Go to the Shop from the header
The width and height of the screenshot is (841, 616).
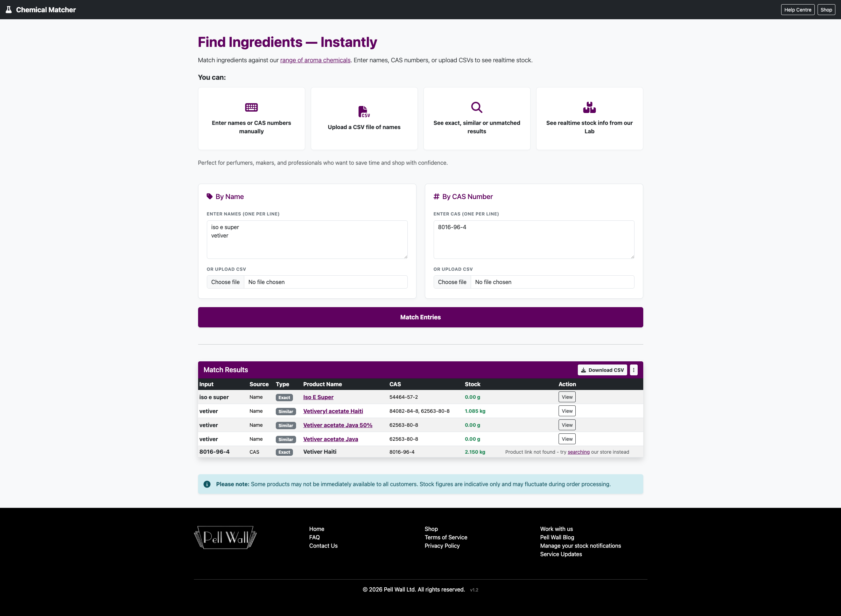click(826, 10)
